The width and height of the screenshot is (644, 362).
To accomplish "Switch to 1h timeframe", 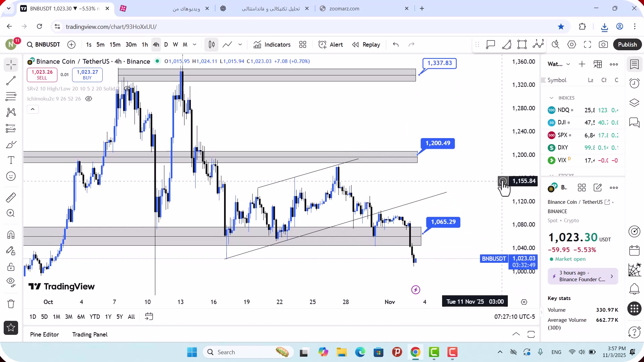I will [145, 45].
